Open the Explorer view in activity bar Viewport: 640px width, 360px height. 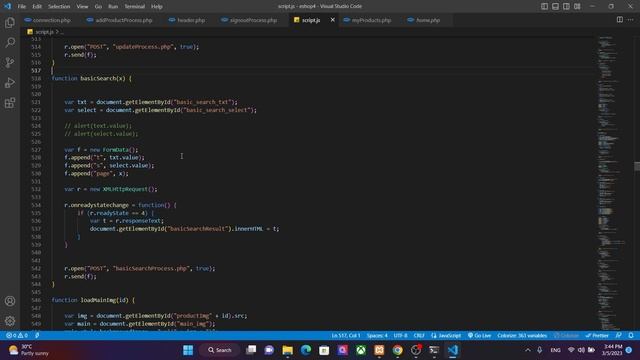(x=10, y=22)
